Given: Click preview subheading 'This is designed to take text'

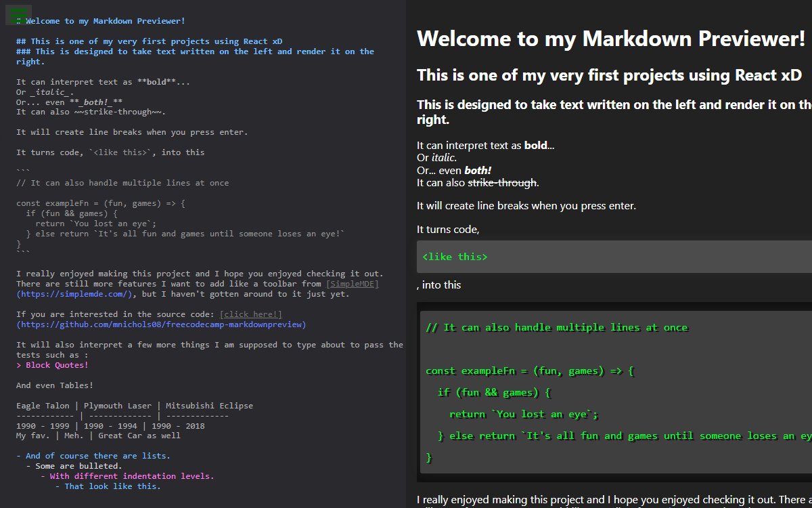Looking at the screenshot, I should (614, 112).
